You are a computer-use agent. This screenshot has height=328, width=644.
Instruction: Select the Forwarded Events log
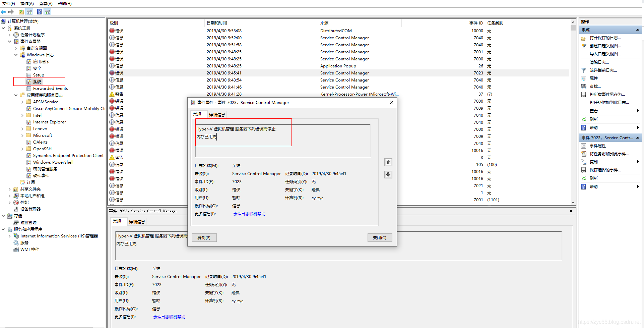point(50,89)
